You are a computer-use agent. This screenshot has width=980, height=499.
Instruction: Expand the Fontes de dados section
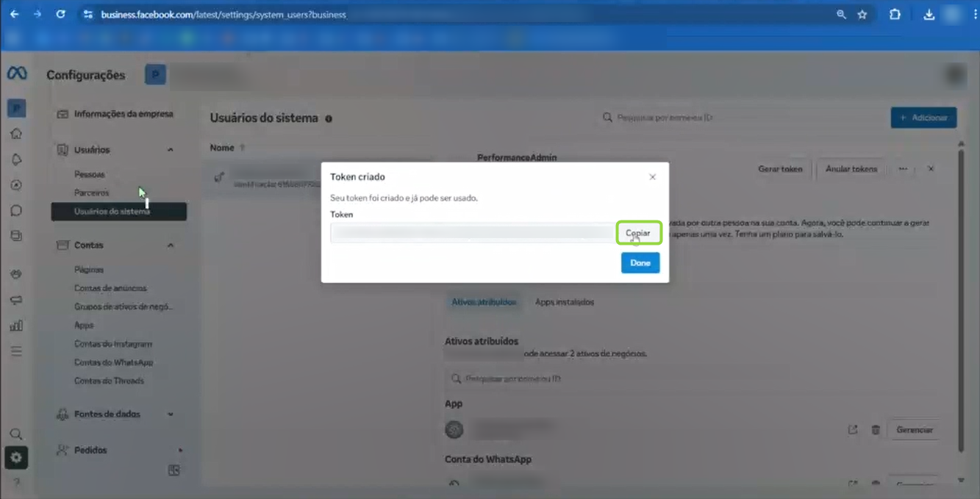[x=171, y=414]
